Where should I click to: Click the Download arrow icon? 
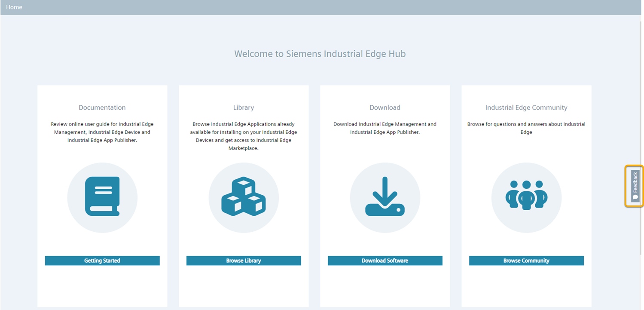pos(385,197)
